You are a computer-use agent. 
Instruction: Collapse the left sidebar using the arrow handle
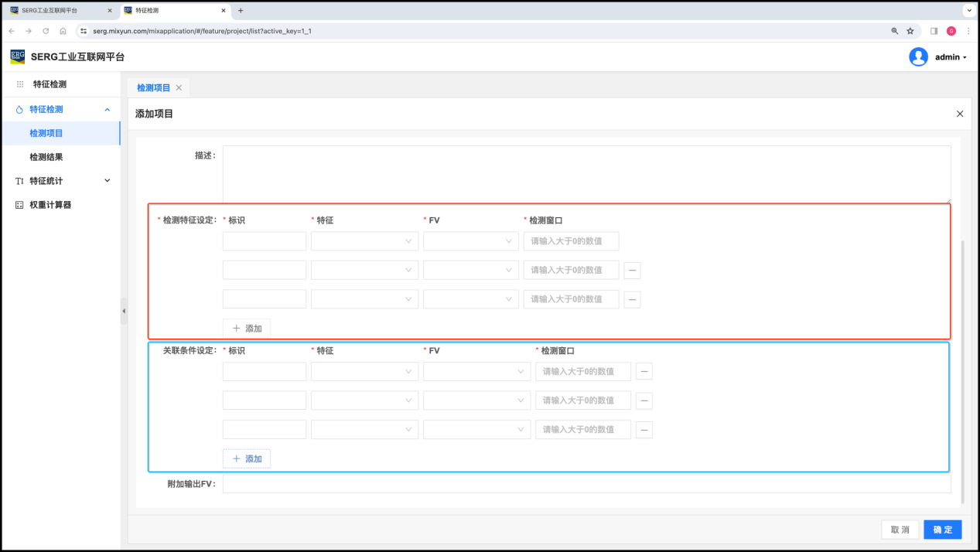click(124, 311)
